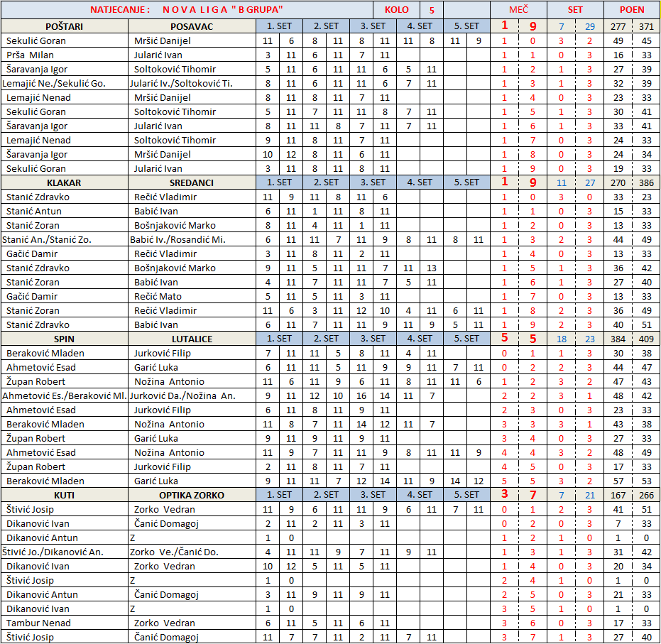Click the SREDANCI team header cell
Viewport: 661px width, 644px height.
[192, 182]
